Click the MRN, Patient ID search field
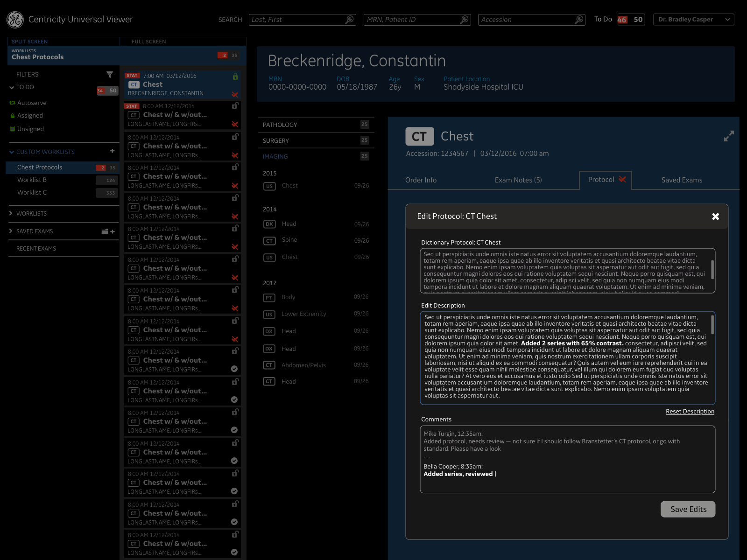This screenshot has width=747, height=560. (x=417, y=20)
